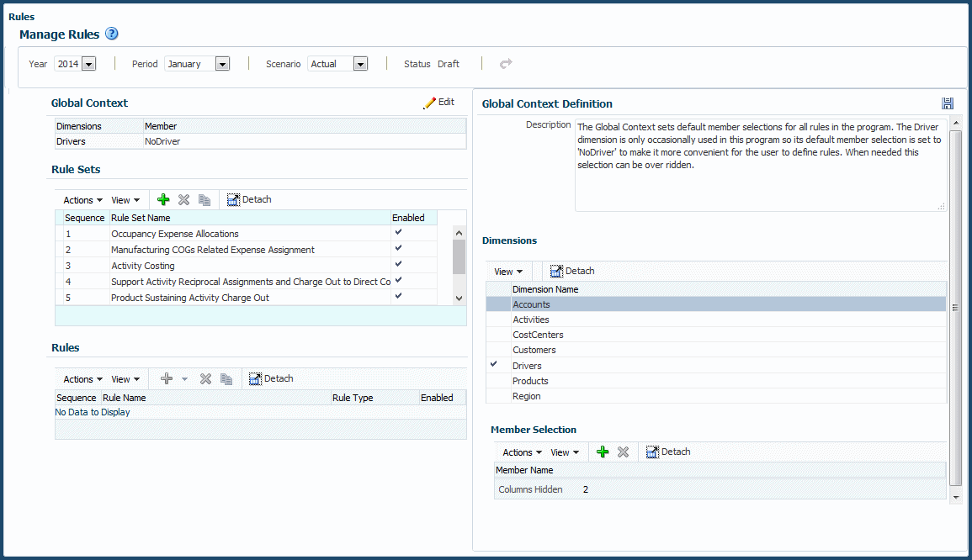972x560 pixels.
Task: Open Member Selection Actions menu
Action: (x=522, y=452)
